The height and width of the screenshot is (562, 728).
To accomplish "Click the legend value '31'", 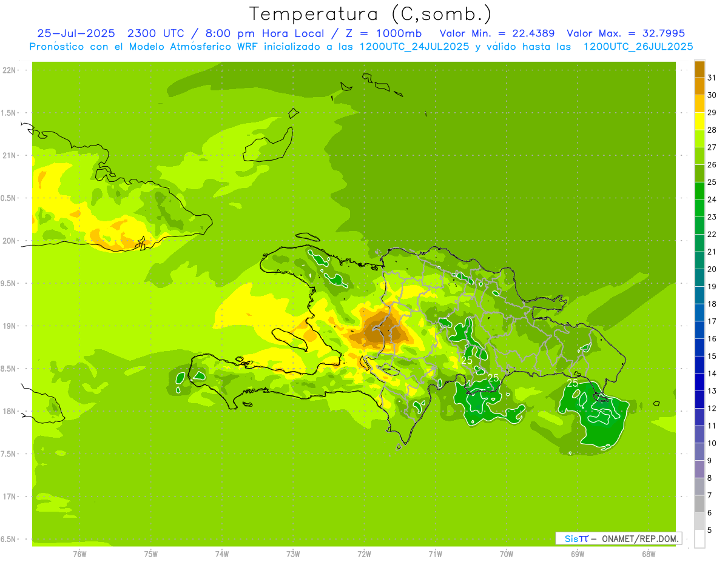I will [x=712, y=78].
